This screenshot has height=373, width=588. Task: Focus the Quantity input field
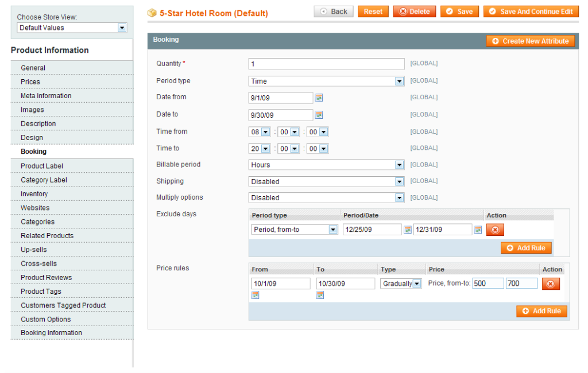click(x=326, y=64)
